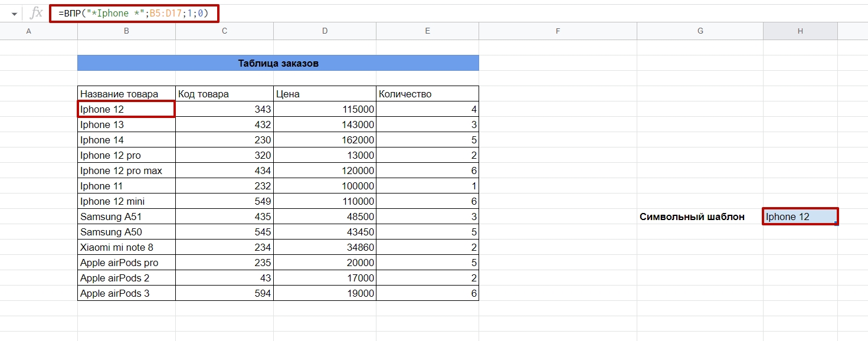Select the 'Xiaomi mi note 8' cell
Viewport: 868px width, 341px height.
[x=126, y=247]
